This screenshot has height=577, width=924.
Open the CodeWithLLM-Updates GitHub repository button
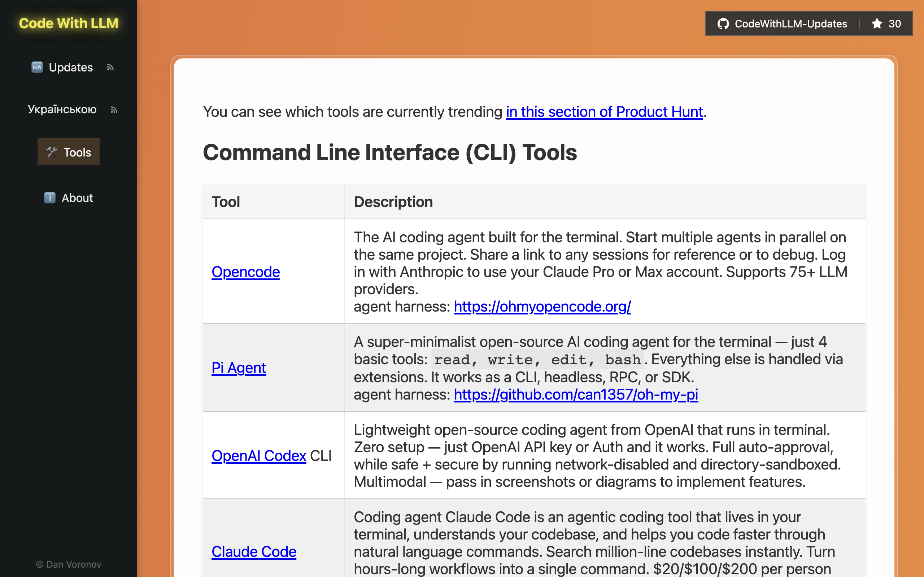[x=790, y=24]
